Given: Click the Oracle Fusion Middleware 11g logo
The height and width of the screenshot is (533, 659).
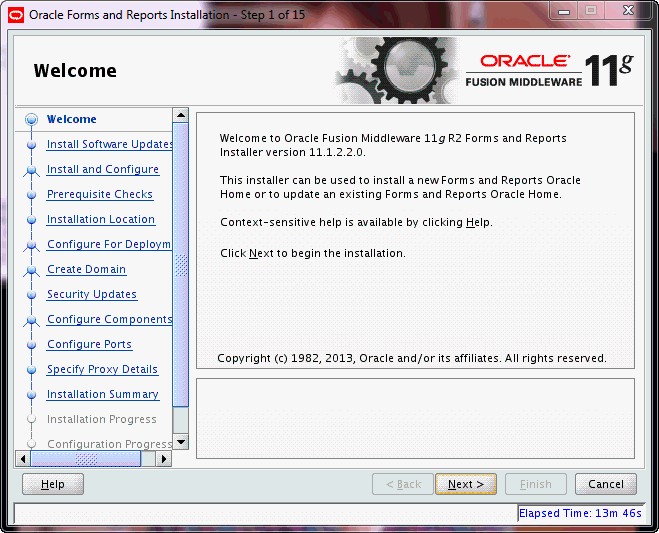Looking at the screenshot, I should click(549, 70).
